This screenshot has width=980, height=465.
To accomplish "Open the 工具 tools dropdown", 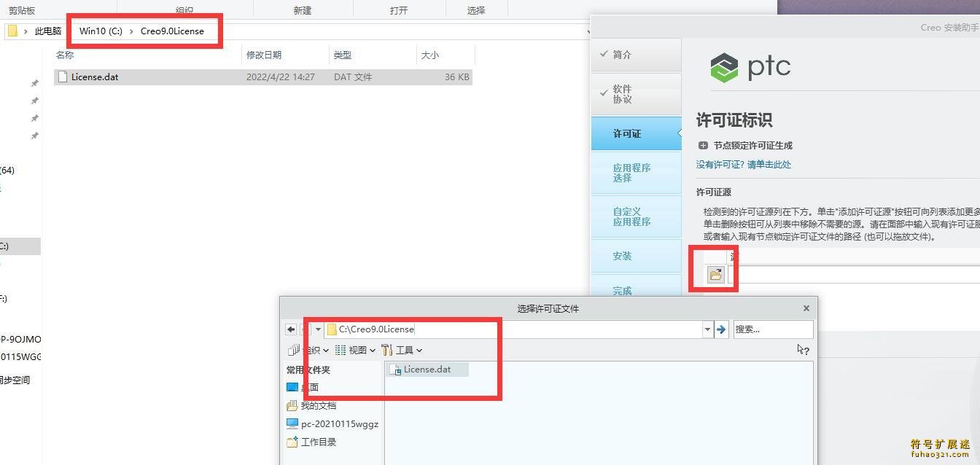I will (x=402, y=351).
